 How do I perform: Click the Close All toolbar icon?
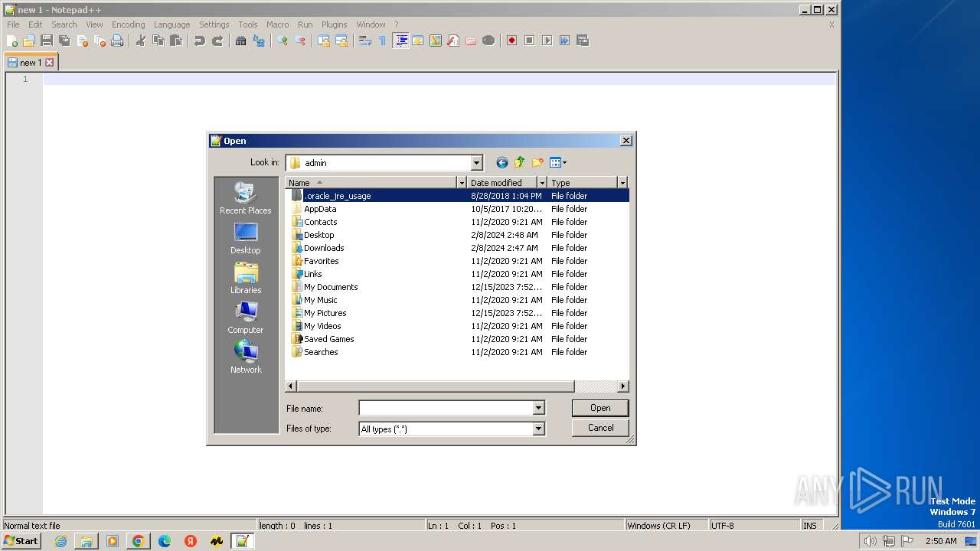click(x=100, y=41)
